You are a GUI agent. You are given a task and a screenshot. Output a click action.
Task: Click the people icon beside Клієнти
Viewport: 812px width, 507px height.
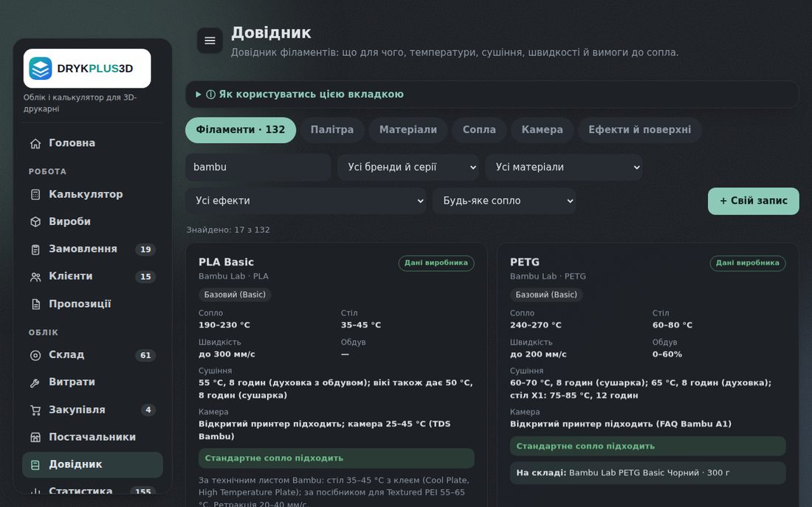pyautogui.click(x=35, y=277)
